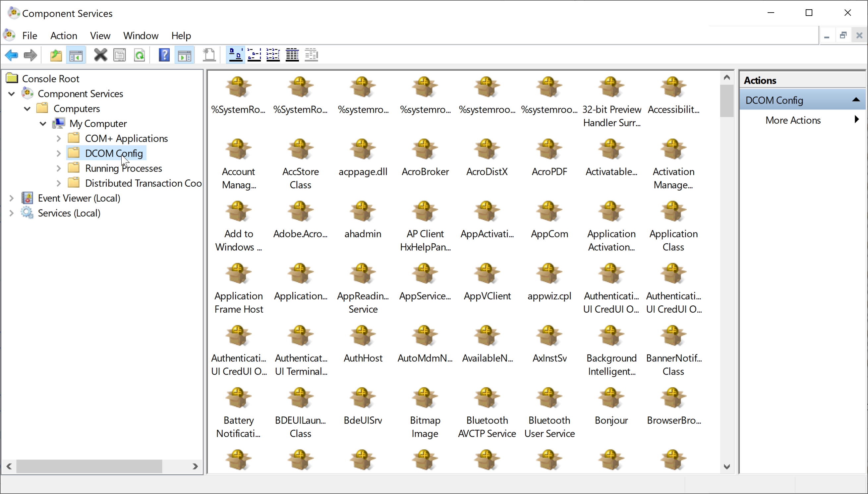868x494 pixels.
Task: Select the Help menu item
Action: [181, 35]
